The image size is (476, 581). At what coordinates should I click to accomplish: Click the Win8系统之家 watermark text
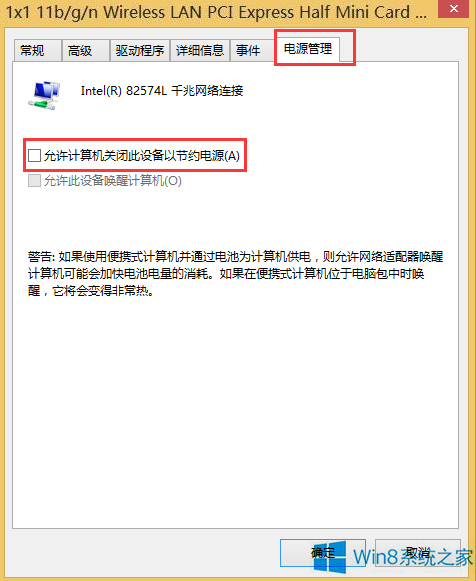pos(413,557)
